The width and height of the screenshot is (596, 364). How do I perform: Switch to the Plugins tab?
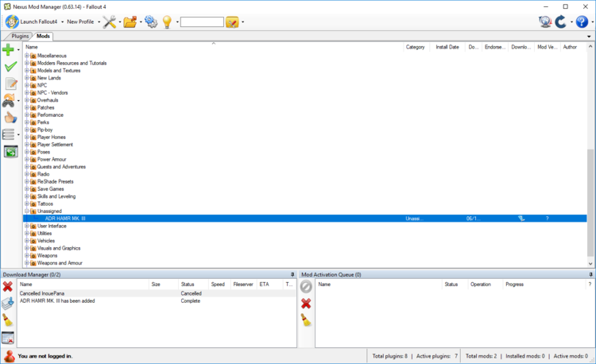click(x=20, y=36)
